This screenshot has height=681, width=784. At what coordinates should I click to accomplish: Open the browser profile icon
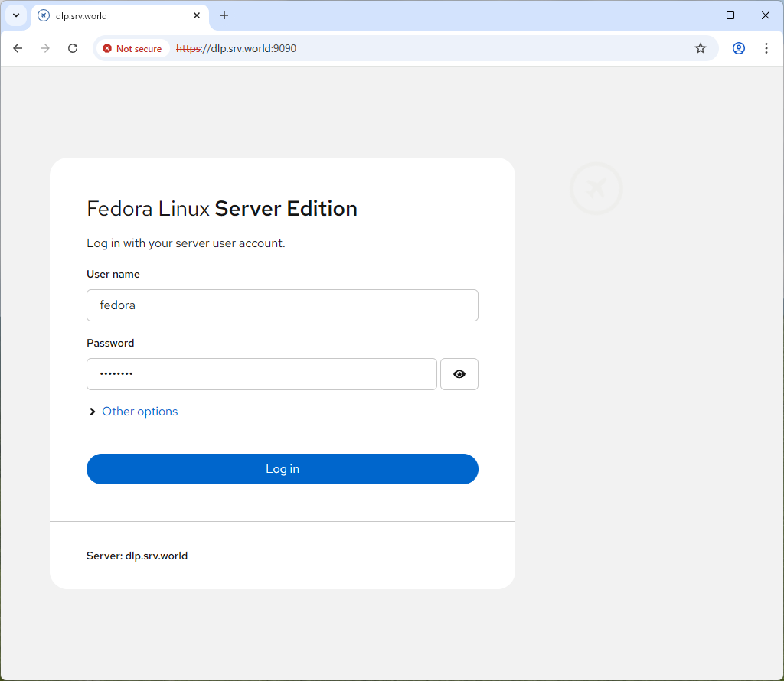click(738, 48)
